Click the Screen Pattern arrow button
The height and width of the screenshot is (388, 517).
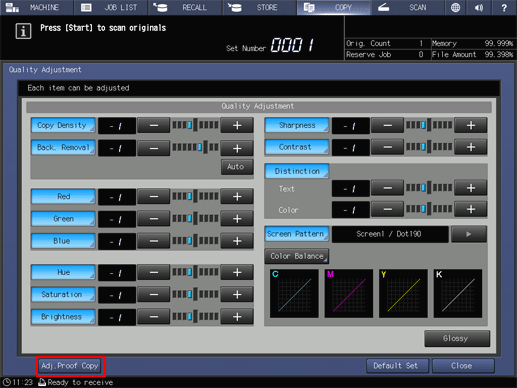[x=468, y=234]
